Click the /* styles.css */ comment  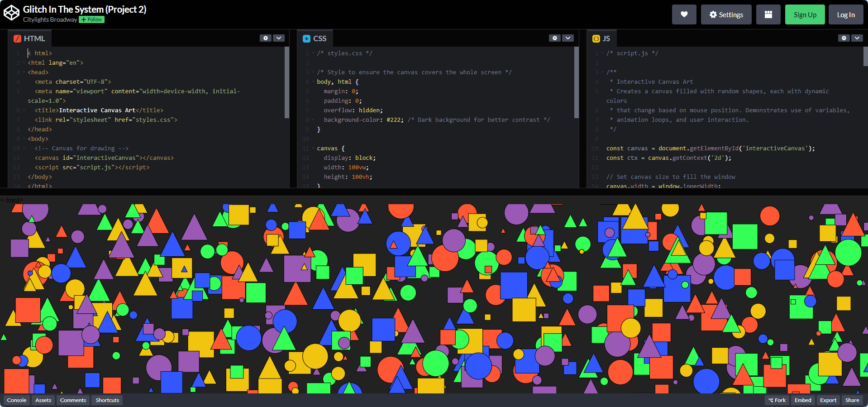pyautogui.click(x=344, y=53)
